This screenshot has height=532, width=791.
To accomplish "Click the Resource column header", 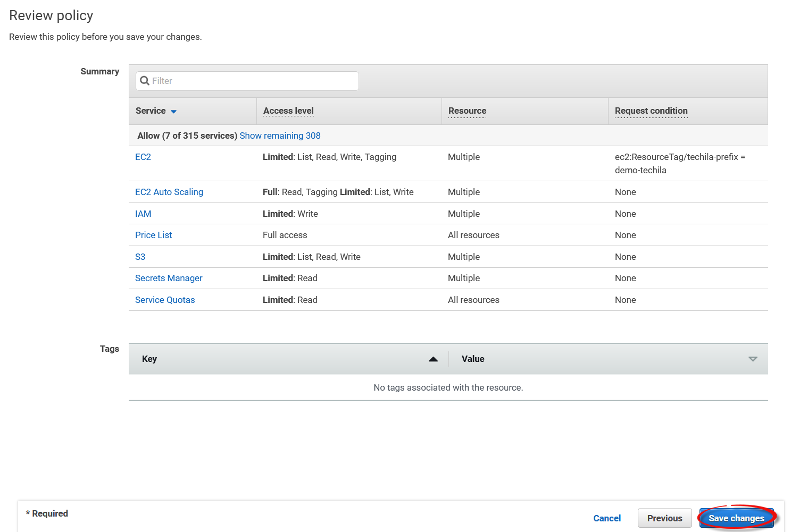I will pos(467,111).
